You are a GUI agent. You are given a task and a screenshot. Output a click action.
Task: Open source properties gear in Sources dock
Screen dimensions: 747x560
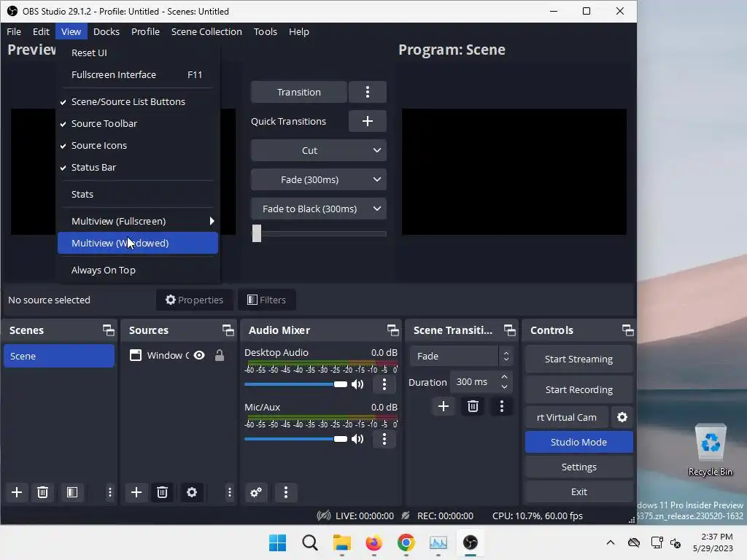[x=192, y=492]
